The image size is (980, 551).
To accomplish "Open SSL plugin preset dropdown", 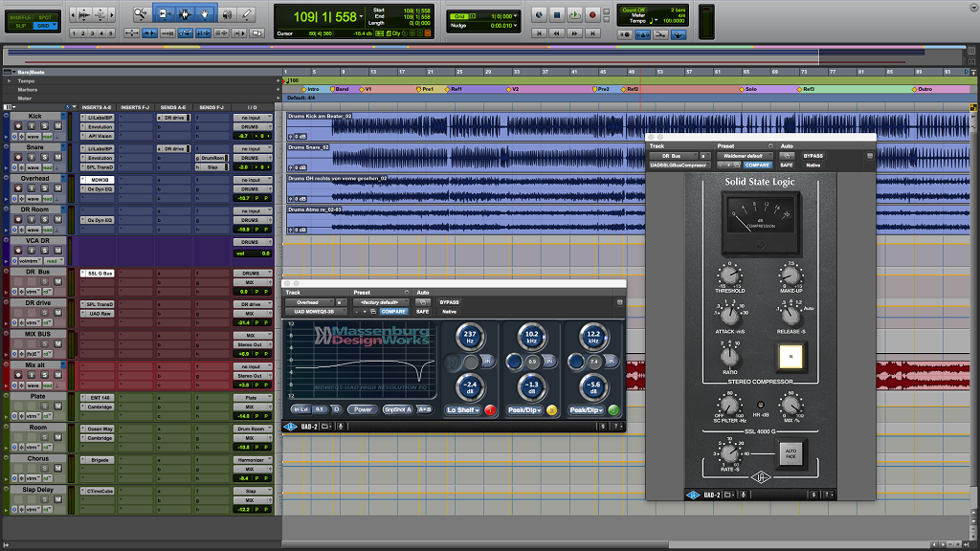I will (x=745, y=156).
